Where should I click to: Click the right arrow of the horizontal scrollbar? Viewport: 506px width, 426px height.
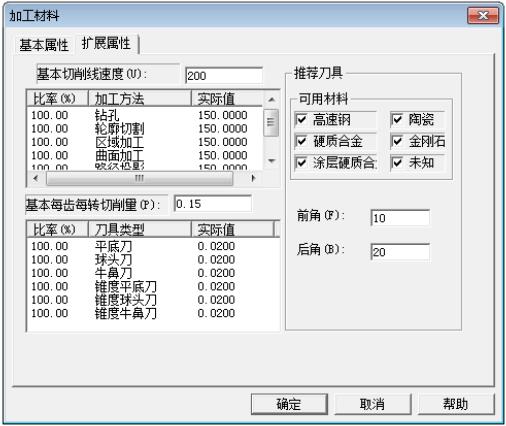[253, 178]
